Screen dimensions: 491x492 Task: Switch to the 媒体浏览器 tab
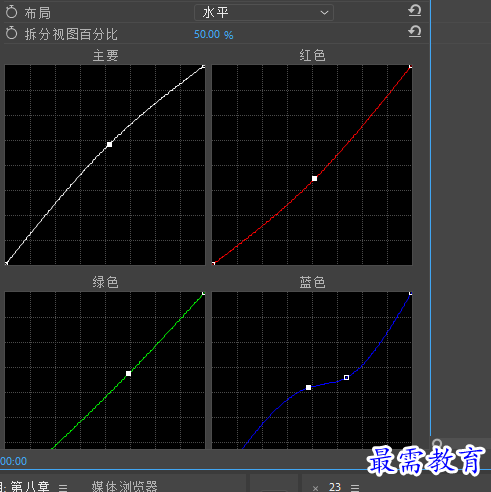tap(124, 486)
